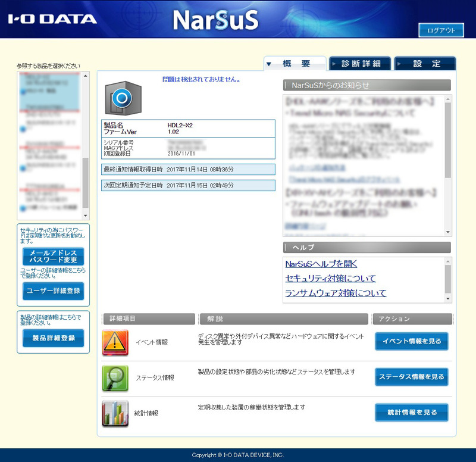Click the I-O DATA logo
476x462 pixels.
click(x=52, y=19)
